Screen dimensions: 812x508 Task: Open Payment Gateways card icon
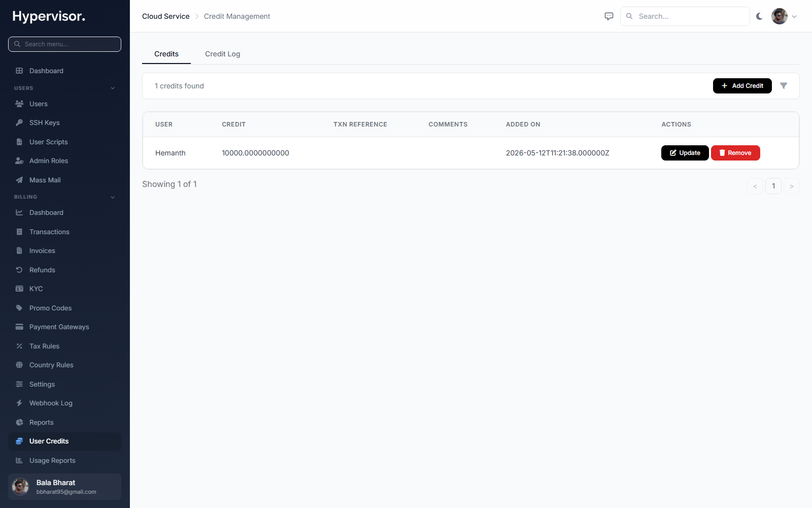click(x=19, y=327)
